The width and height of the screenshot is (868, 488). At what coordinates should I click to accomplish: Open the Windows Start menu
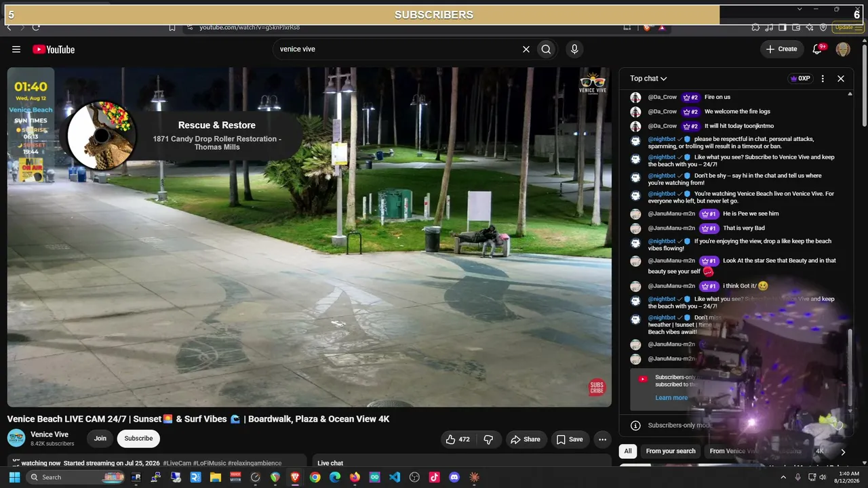pos(14,477)
